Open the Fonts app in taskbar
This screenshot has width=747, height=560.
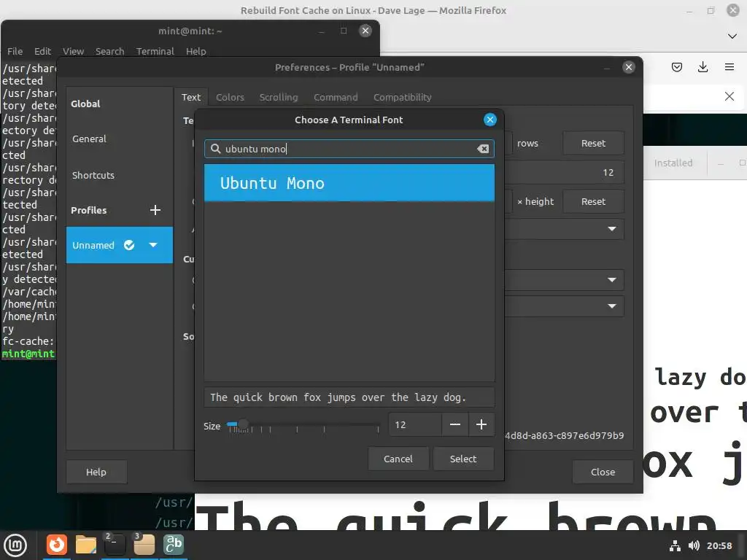coord(174,544)
